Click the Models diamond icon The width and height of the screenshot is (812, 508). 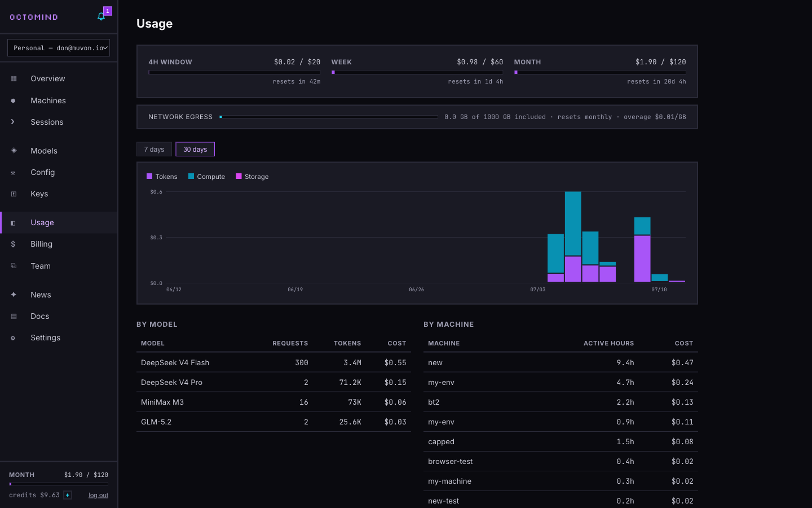(x=14, y=151)
